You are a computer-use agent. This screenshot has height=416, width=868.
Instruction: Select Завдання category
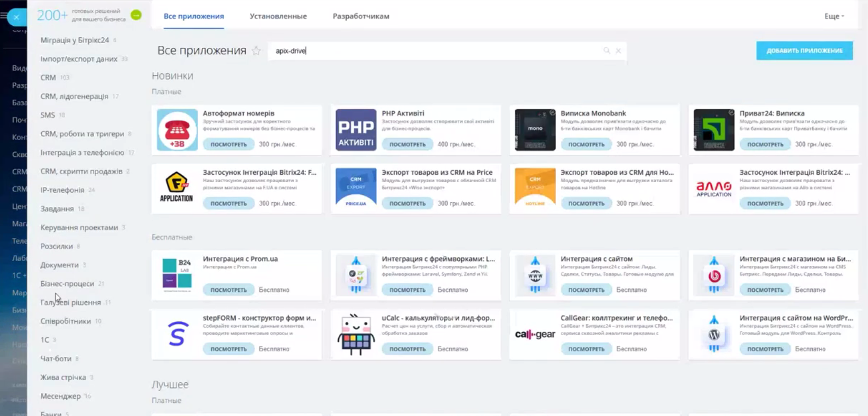[57, 209]
